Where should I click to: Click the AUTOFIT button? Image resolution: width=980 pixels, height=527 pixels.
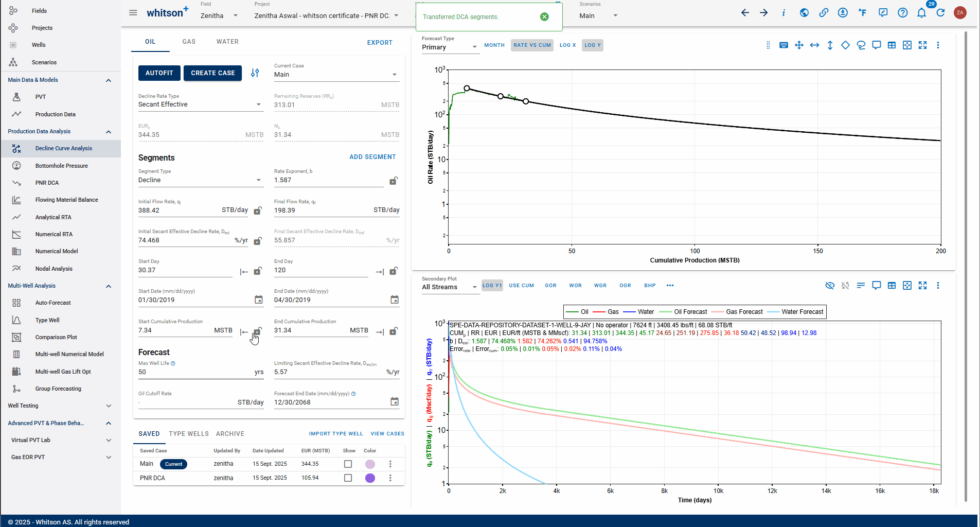coord(159,73)
